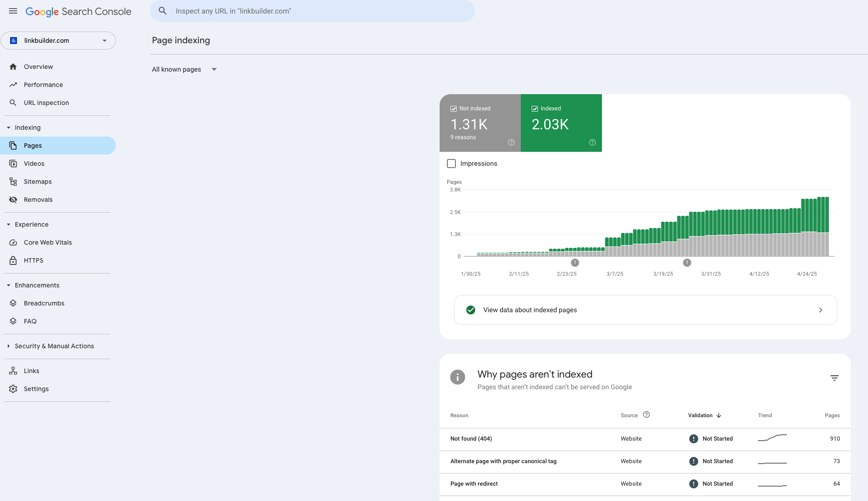Open the table filter icon
The width and height of the screenshot is (868, 501).
click(x=835, y=378)
